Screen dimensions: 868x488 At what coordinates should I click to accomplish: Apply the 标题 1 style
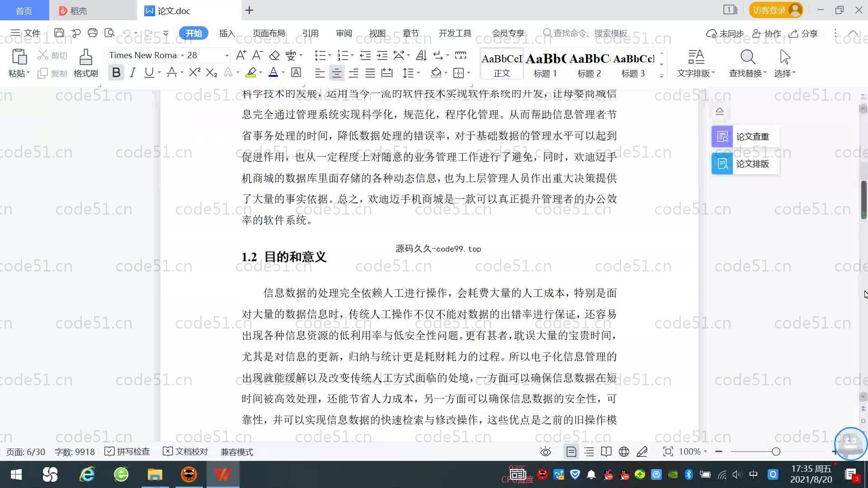546,64
